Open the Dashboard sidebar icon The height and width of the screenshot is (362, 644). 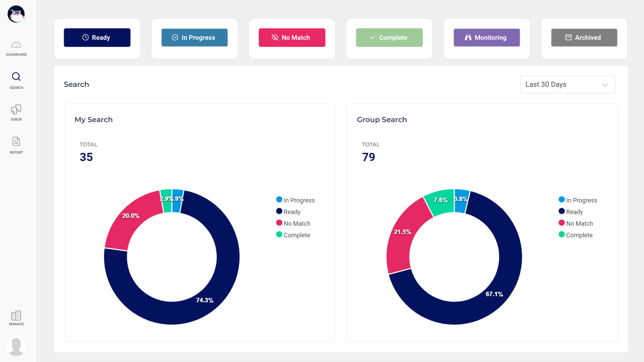pos(16,48)
